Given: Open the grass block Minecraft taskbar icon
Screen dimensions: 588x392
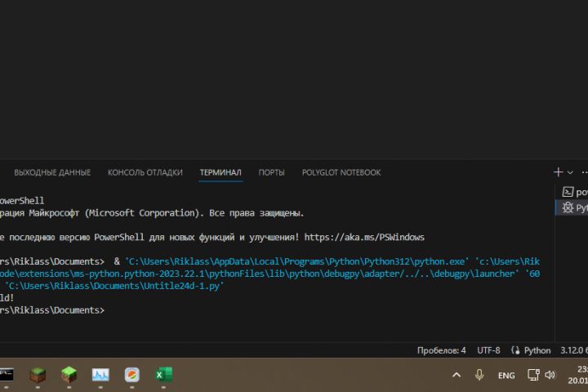Looking at the screenshot, I should coord(69,375).
